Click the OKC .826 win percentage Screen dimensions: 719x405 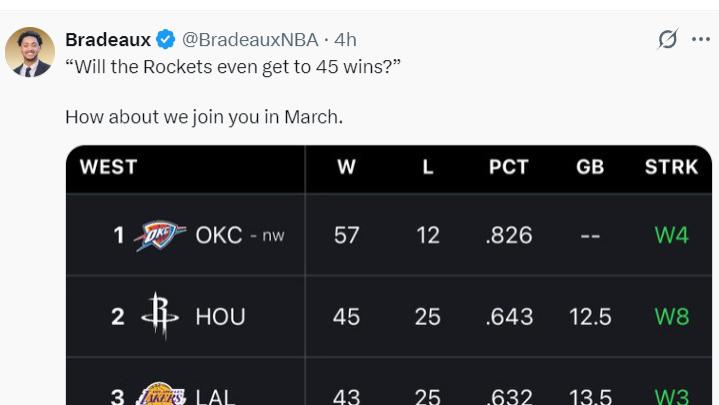pos(509,236)
